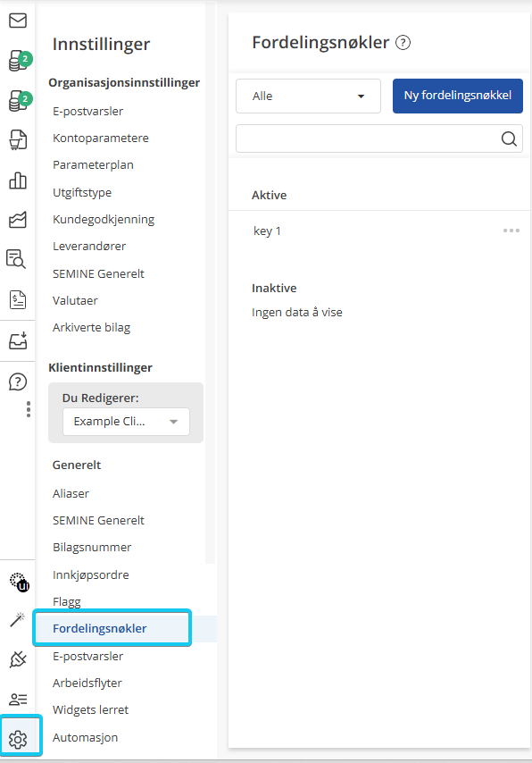Expand the Example Client selector dropdown
The width and height of the screenshot is (532, 763).
(x=126, y=422)
